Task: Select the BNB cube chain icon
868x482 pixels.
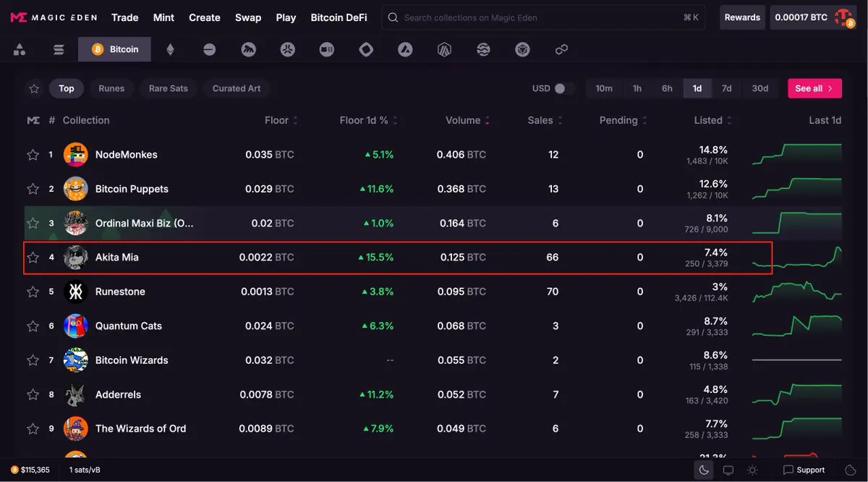Action: (522, 49)
